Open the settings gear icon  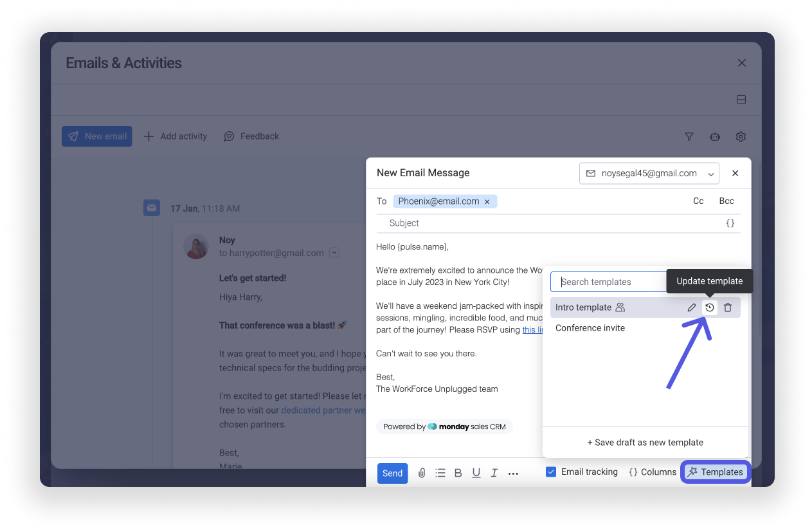740,136
